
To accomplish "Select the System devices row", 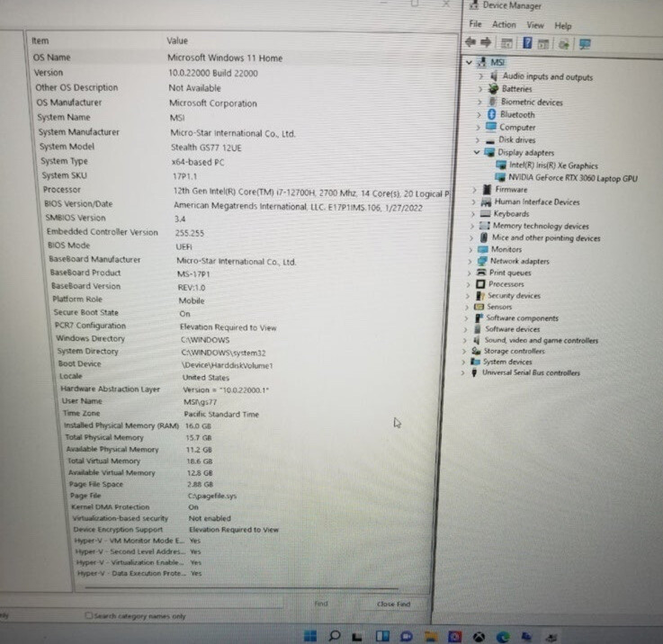I will pyautogui.click(x=507, y=362).
